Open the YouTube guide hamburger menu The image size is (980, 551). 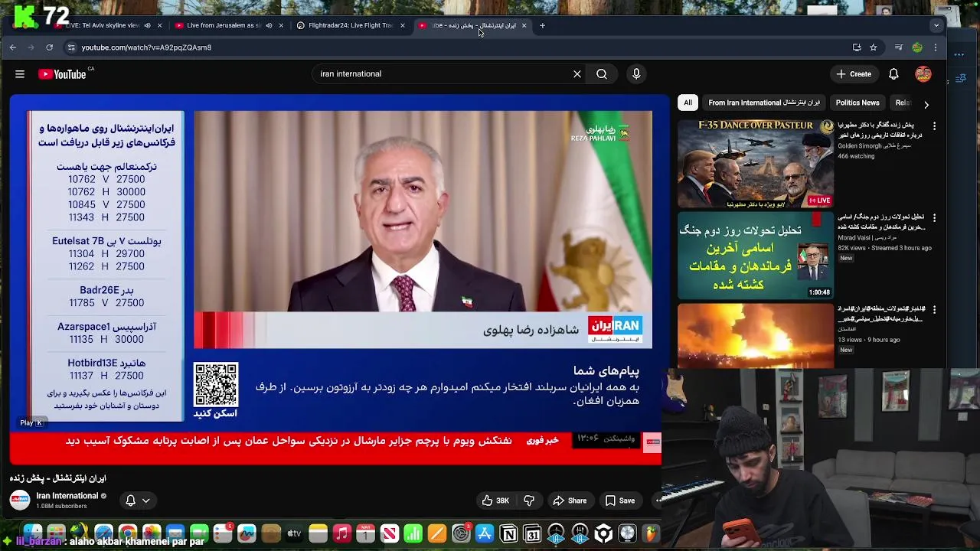(20, 74)
